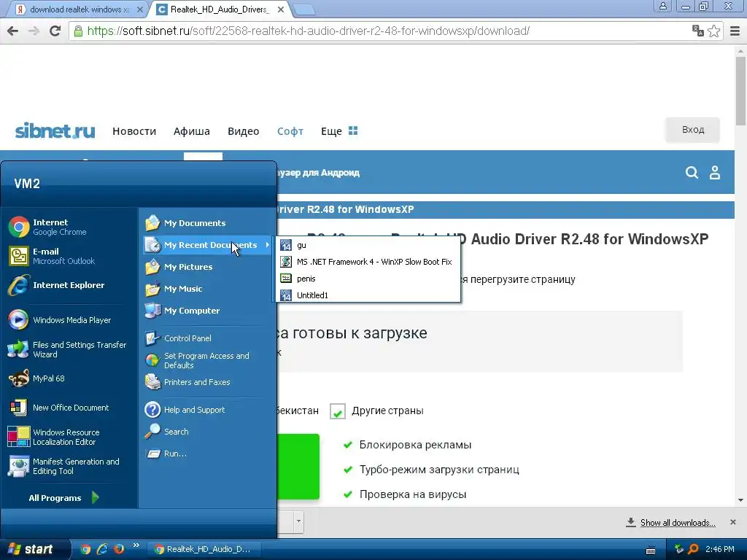Click the Вход login button
Image resolution: width=747 pixels, height=560 pixels.
pyautogui.click(x=693, y=130)
